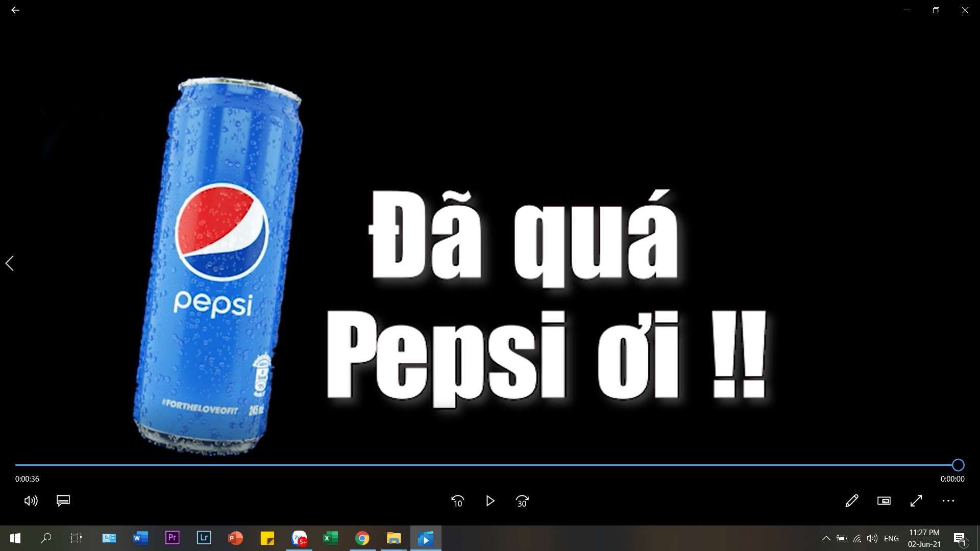Click remaining time 0:00:00 label
Viewport: 980px width, 551px height.
(952, 479)
